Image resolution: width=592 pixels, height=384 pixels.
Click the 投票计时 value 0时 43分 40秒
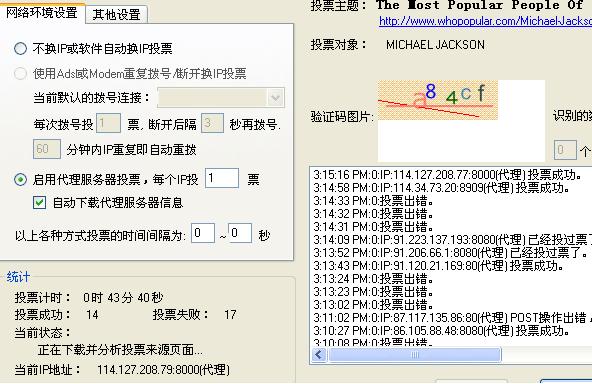click(123, 298)
